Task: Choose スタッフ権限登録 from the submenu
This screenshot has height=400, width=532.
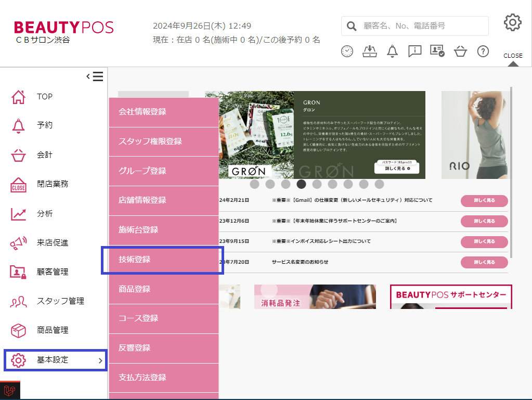Action: click(163, 141)
